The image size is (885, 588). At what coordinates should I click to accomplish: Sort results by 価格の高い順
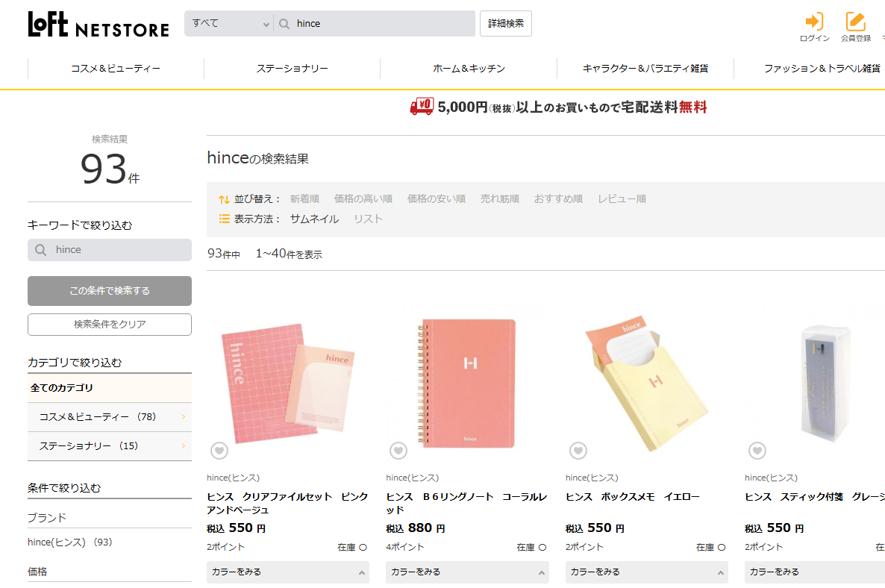point(363,199)
